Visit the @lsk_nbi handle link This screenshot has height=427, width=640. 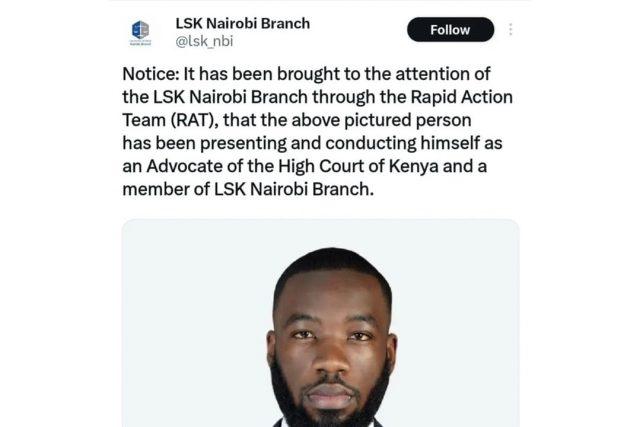point(204,41)
